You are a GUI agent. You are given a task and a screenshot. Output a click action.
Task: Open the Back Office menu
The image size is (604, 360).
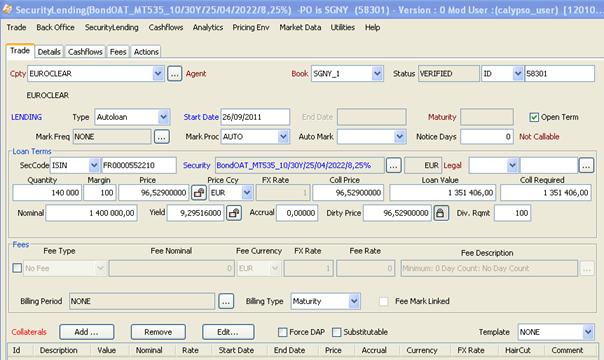coord(55,27)
